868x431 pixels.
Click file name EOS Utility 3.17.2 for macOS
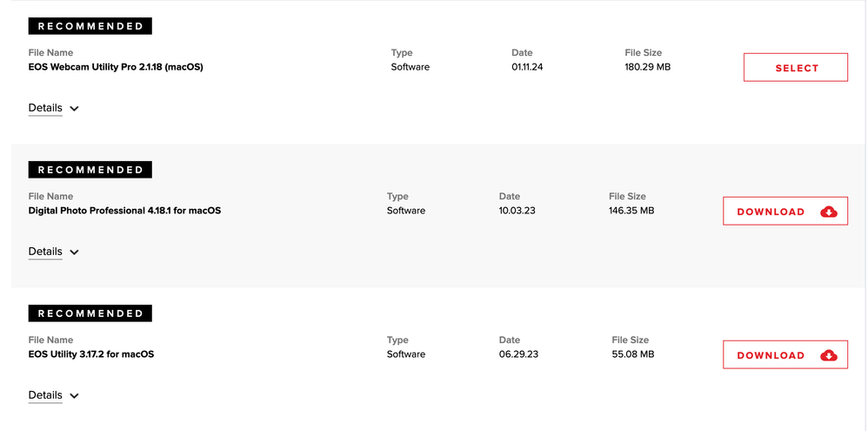pos(91,354)
